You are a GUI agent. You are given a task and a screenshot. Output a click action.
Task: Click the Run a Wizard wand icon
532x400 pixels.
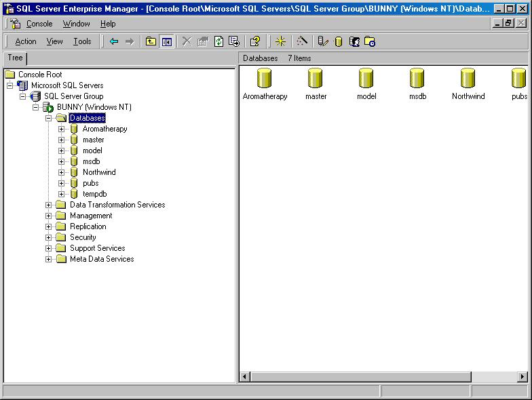click(301, 42)
